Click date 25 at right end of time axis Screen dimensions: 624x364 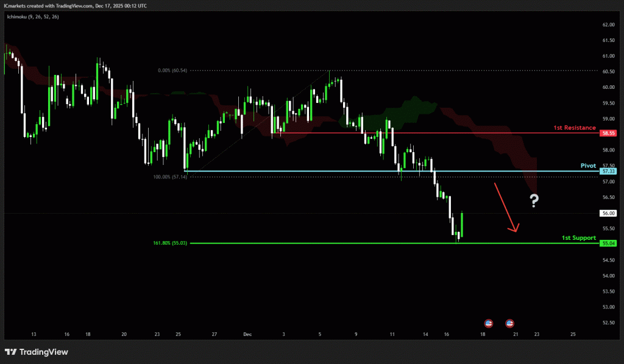point(573,334)
